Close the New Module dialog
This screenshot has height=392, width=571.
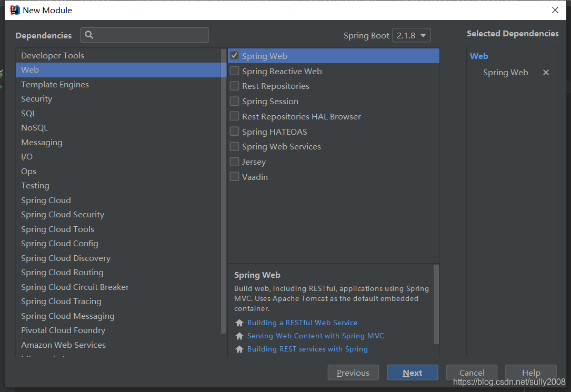[x=555, y=10]
